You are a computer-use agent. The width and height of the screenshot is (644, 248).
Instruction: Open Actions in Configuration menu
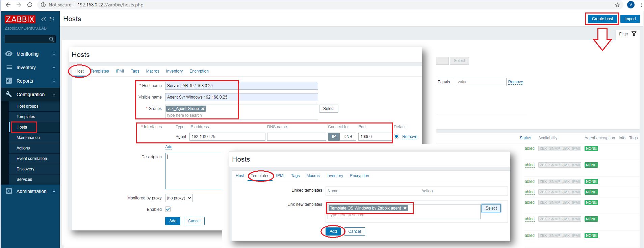(x=23, y=148)
